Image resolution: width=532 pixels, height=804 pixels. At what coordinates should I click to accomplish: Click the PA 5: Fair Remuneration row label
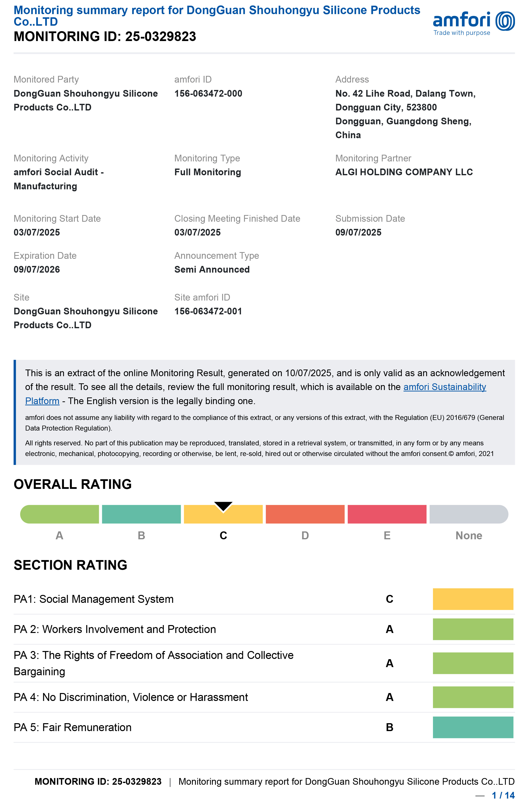point(73,727)
